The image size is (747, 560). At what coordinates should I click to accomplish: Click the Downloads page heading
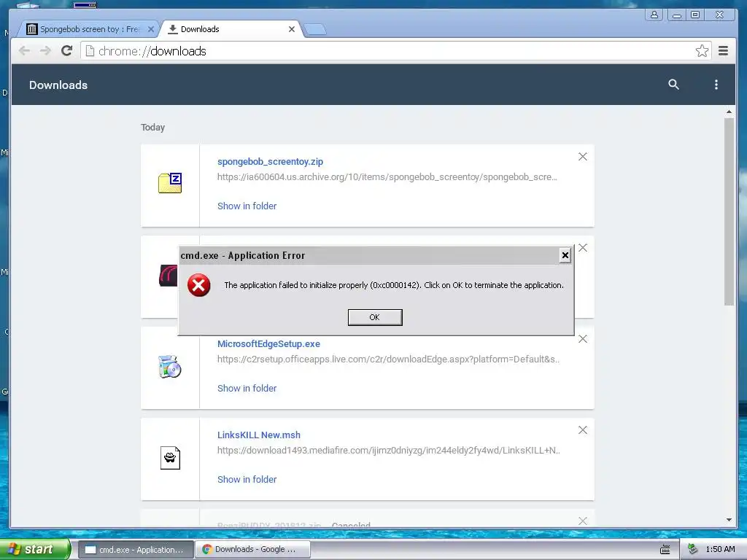coord(58,85)
